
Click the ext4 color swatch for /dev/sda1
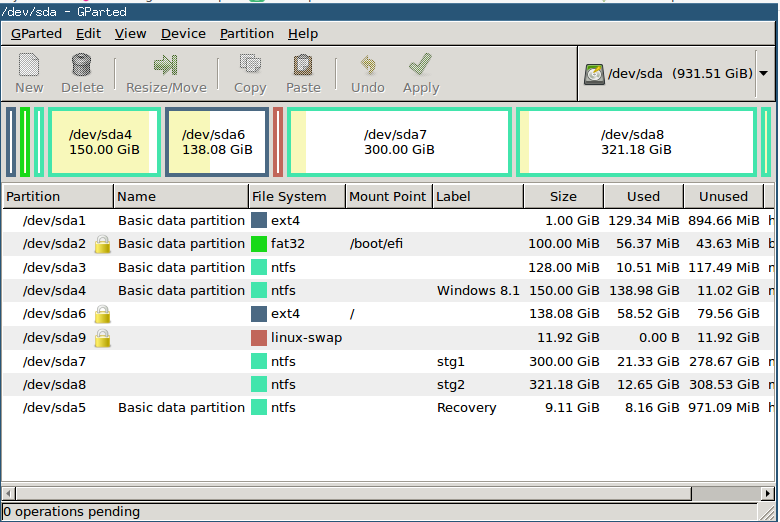[x=259, y=220]
